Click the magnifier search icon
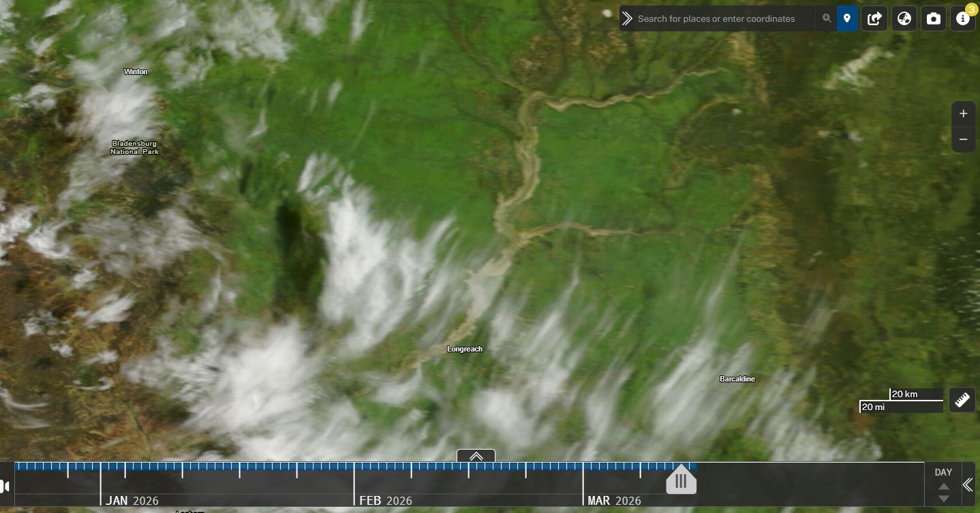Viewport: 980px width, 513px height. (827, 18)
